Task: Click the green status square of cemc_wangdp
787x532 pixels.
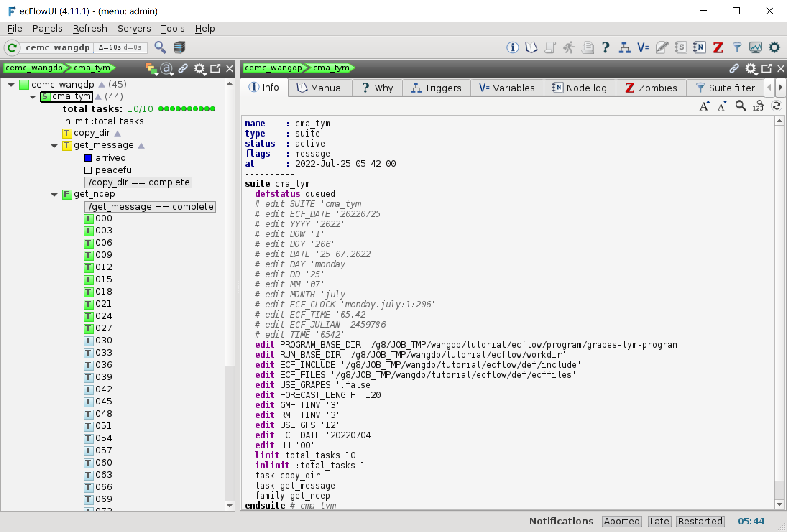Action: (24, 85)
